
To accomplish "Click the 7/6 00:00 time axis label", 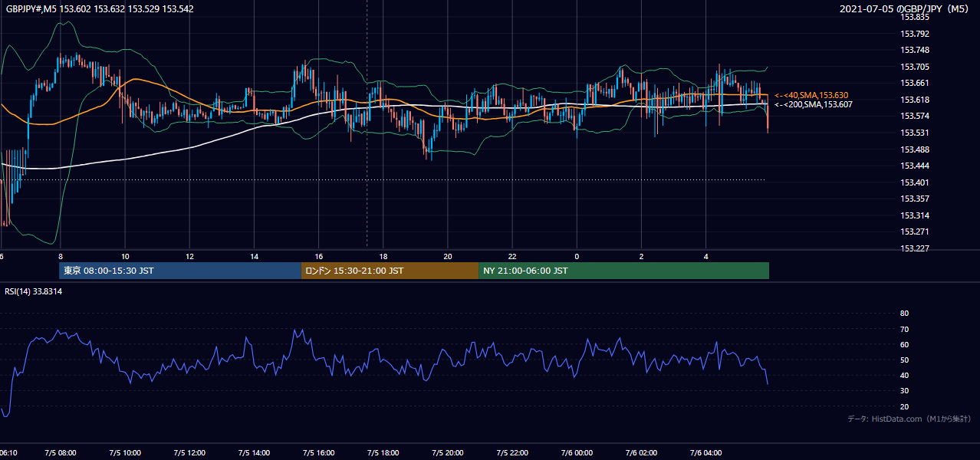I will click(x=577, y=452).
